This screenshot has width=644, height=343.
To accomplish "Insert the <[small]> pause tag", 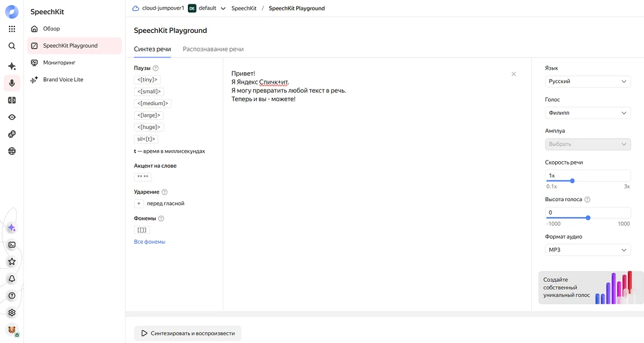I will (149, 92).
